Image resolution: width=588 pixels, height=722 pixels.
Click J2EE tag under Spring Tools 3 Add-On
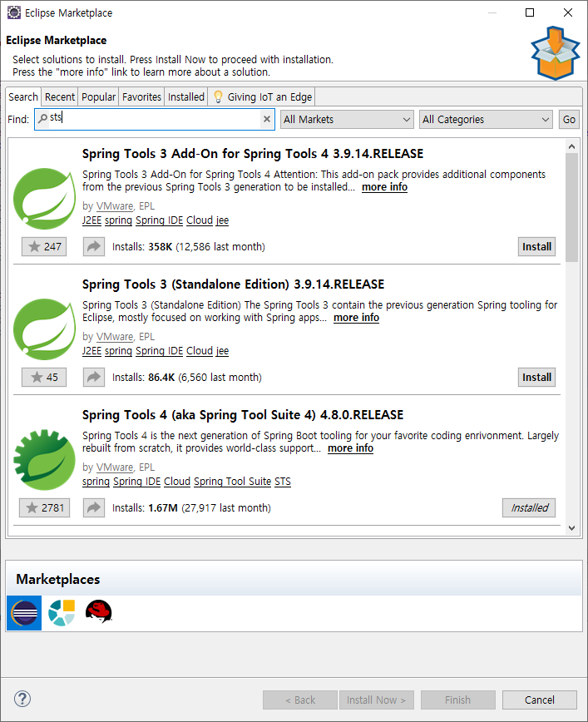[x=91, y=220]
